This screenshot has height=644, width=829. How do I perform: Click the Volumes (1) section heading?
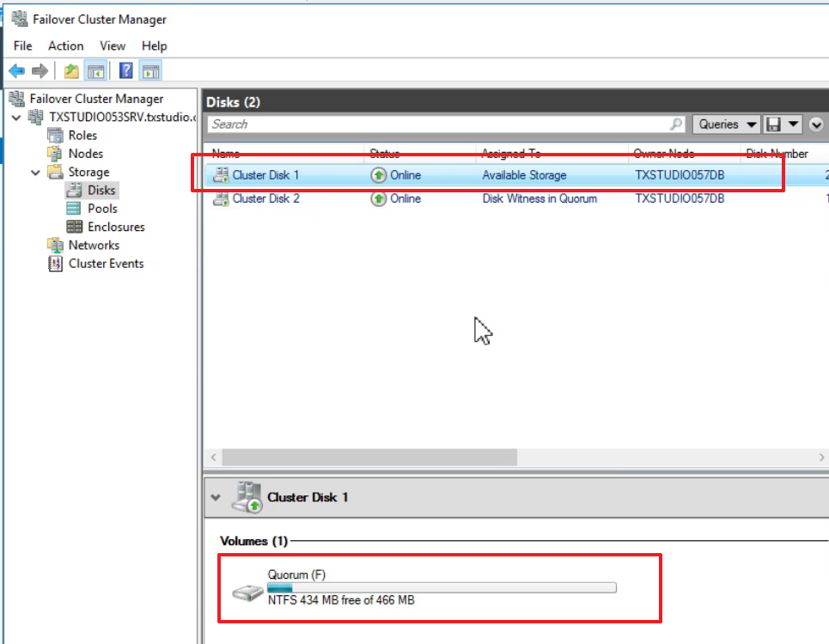click(253, 541)
